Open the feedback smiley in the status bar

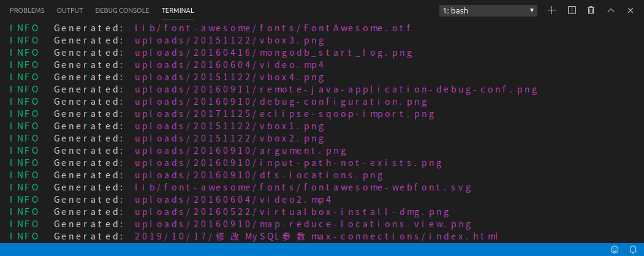(x=615, y=249)
